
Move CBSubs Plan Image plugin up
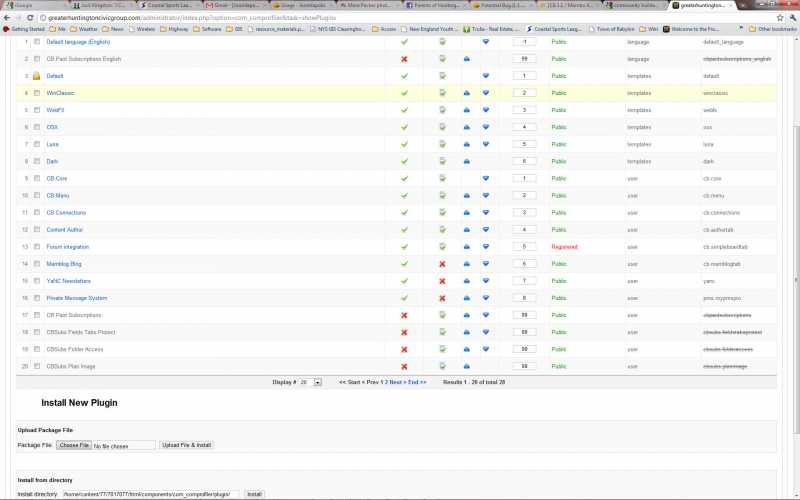point(466,366)
